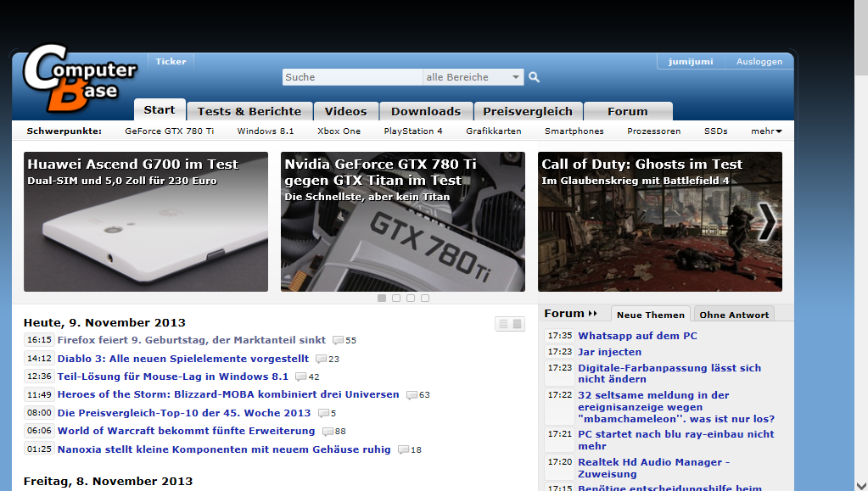Image resolution: width=868 pixels, height=491 pixels.
Task: Select fourth carousel page indicator
Action: coord(424,298)
